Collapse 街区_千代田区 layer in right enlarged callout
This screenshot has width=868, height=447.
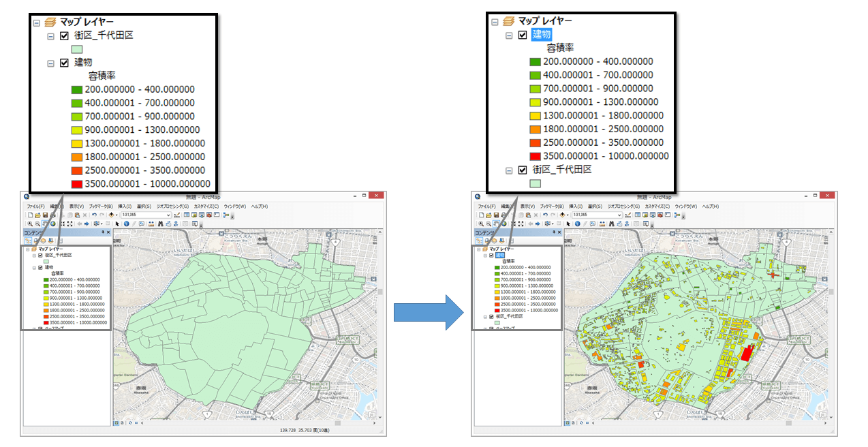pos(508,170)
